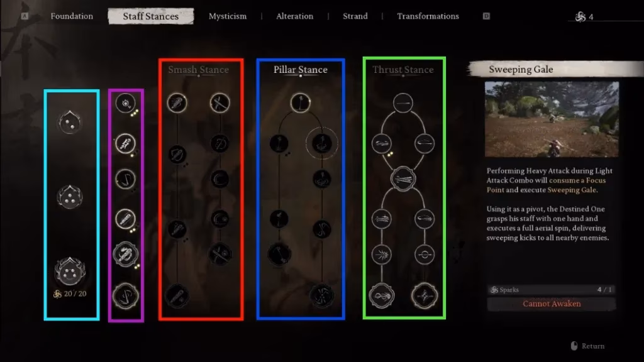Select the Sweeping Gale node in Pillar Stance
The width and height of the screenshot is (644, 362).
[322, 143]
